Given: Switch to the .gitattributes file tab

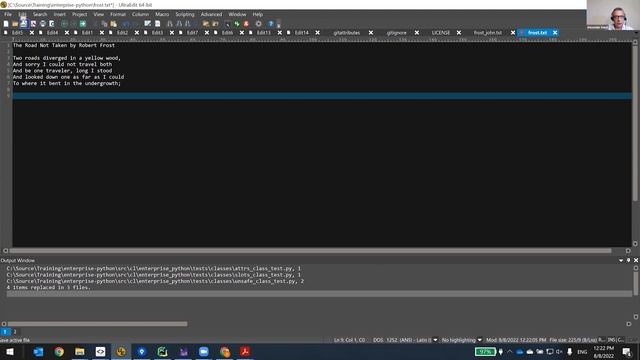Looking at the screenshot, I should tap(347, 33).
